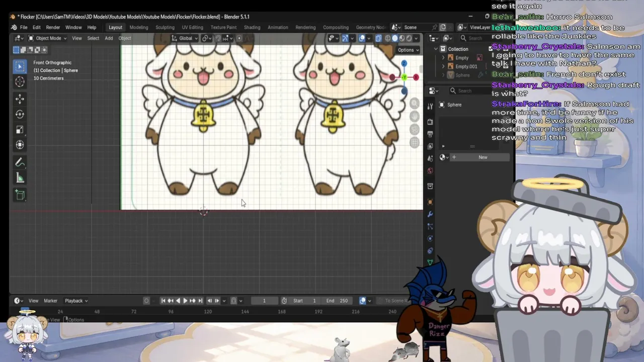Image resolution: width=644 pixels, height=362 pixels.
Task: Expand the Empty.001 item in outliner
Action: pyautogui.click(x=443, y=66)
